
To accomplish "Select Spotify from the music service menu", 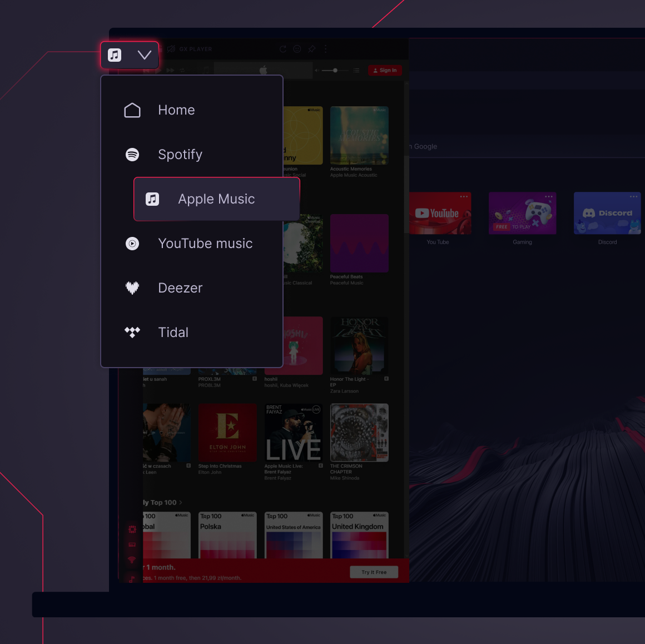I will [x=180, y=155].
